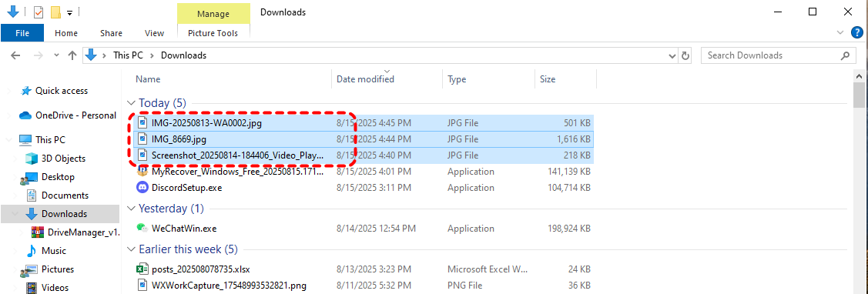Click the WeChatWin.exe file name
Image resolution: width=868 pixels, height=294 pixels.
click(x=184, y=228)
